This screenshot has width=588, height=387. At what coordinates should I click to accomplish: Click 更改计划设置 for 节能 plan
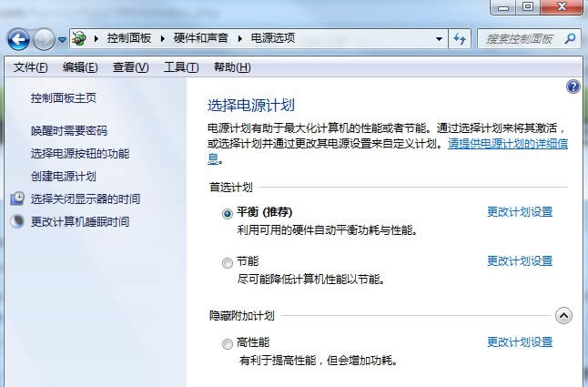520,261
